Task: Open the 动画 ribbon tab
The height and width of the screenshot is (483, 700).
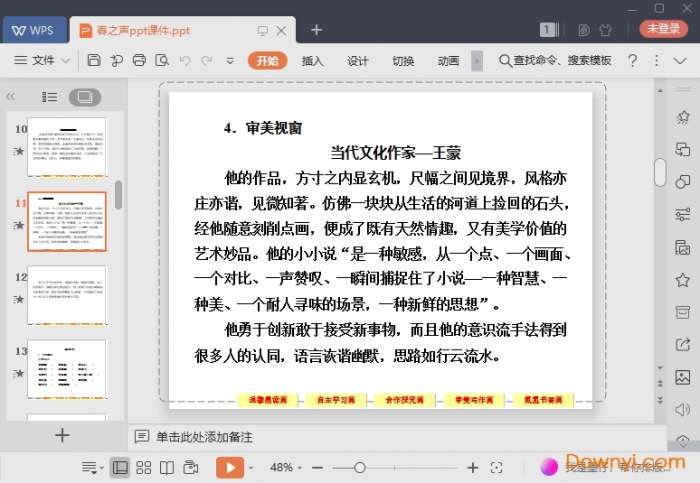Action: pos(448,61)
